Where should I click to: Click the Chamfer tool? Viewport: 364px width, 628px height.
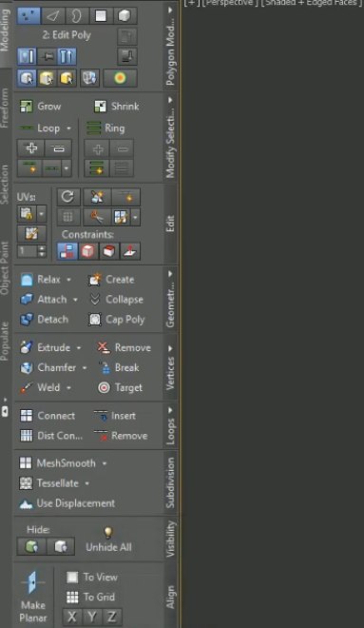click(x=48, y=367)
